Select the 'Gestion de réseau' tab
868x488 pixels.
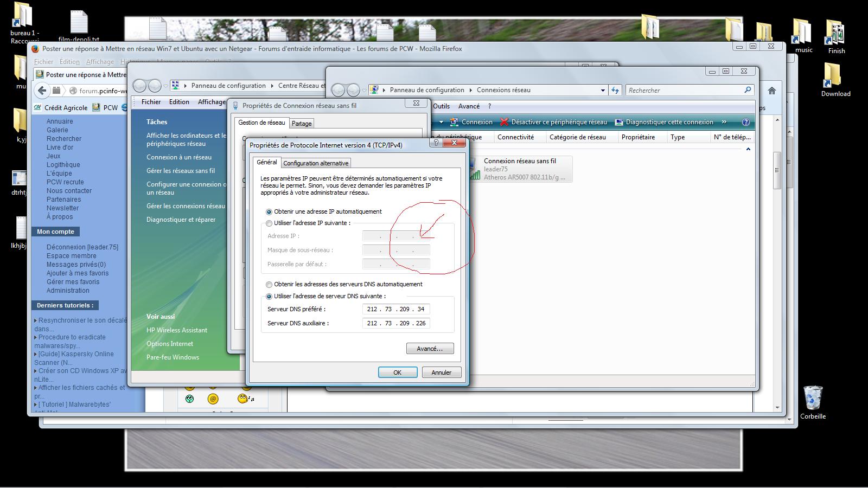(x=261, y=123)
